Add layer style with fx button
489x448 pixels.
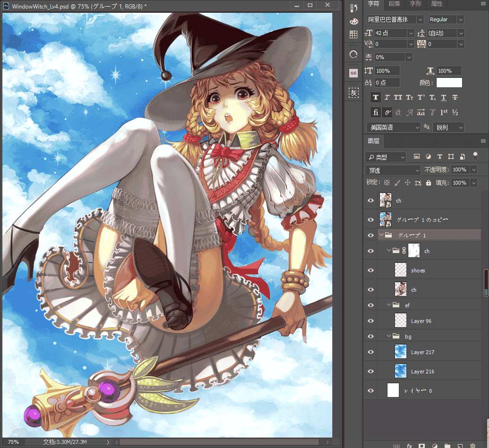coord(409,446)
